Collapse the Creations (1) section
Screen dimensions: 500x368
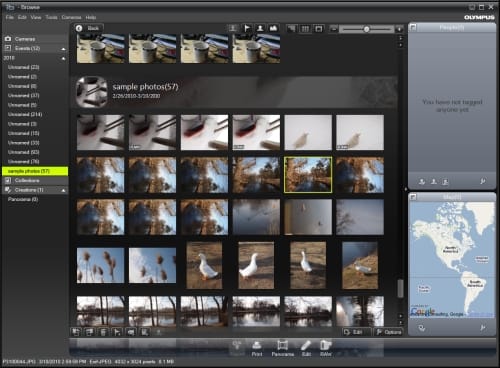tap(63, 190)
